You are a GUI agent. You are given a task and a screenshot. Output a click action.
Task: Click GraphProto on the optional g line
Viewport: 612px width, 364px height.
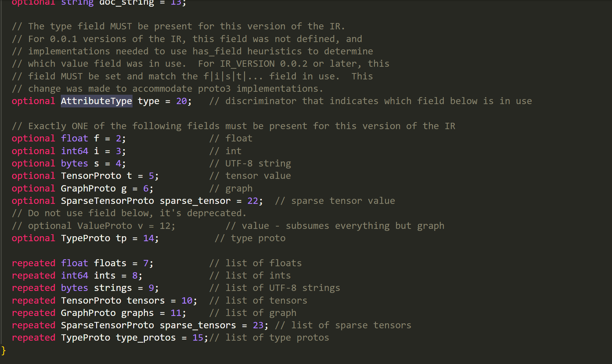(88, 189)
